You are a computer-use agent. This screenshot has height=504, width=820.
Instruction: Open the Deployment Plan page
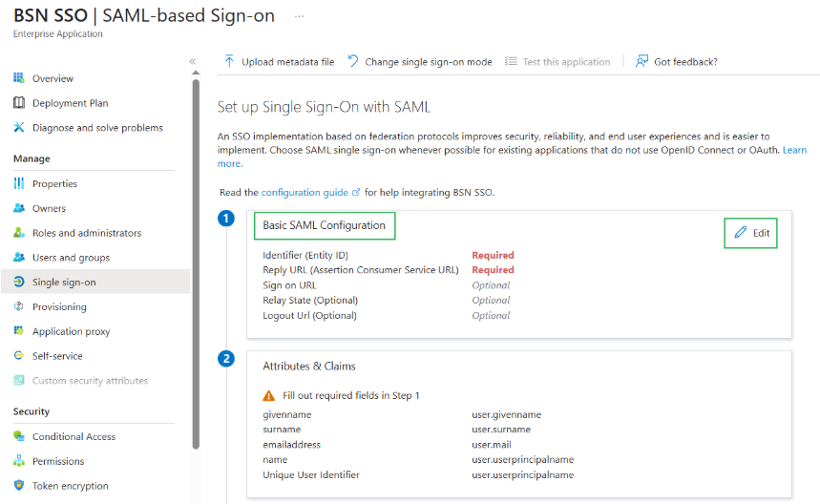pos(70,103)
